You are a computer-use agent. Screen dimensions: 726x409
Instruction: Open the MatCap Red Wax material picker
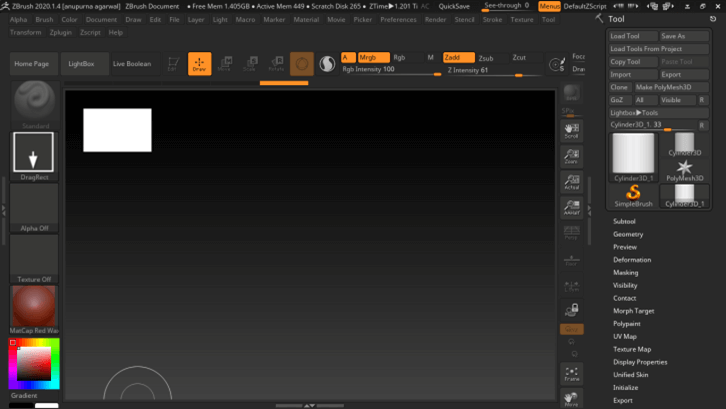tap(34, 309)
